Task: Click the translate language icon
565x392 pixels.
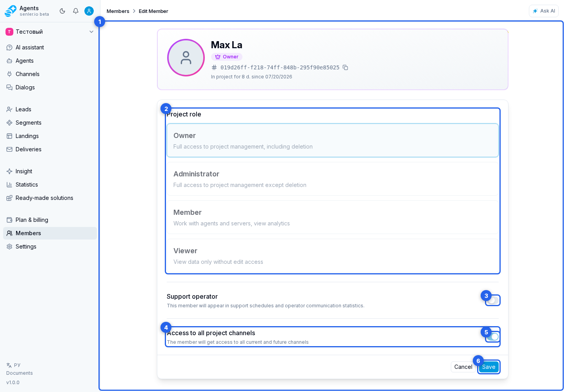Action: point(9,365)
